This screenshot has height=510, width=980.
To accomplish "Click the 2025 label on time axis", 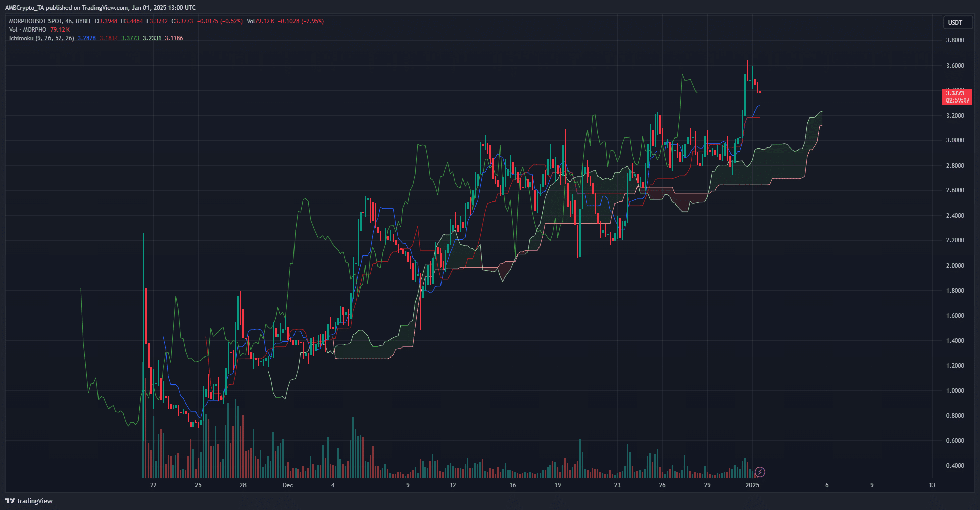I will (x=752, y=485).
